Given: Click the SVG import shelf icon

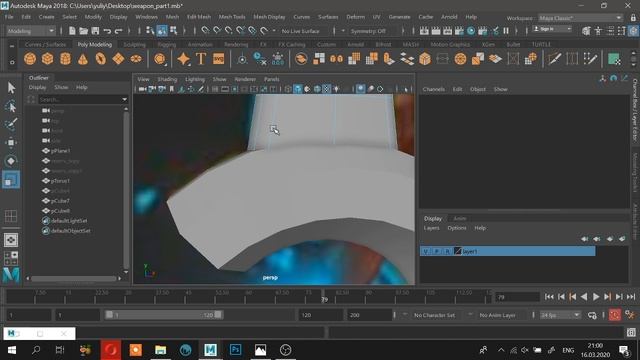Looking at the screenshot, I should click(x=218, y=59).
